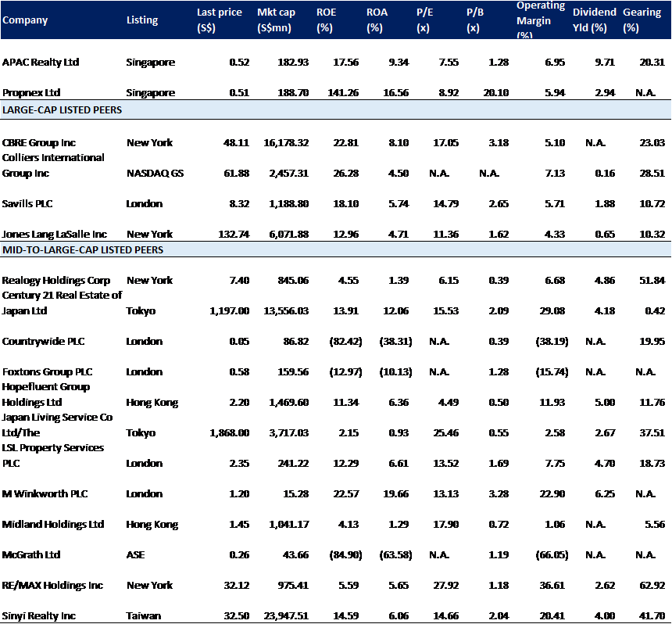The height and width of the screenshot is (624, 672).
Task: Click CBRE market cap 16,178.32
Action: pyautogui.click(x=286, y=143)
